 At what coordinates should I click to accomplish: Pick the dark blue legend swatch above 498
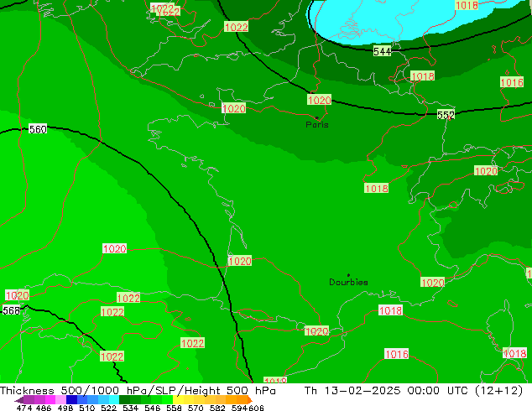tap(71, 400)
